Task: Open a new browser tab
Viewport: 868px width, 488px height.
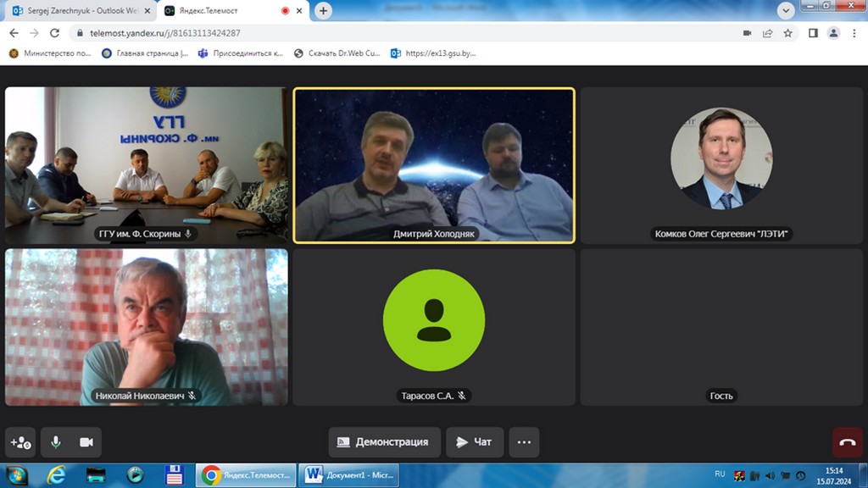Action: 323,11
